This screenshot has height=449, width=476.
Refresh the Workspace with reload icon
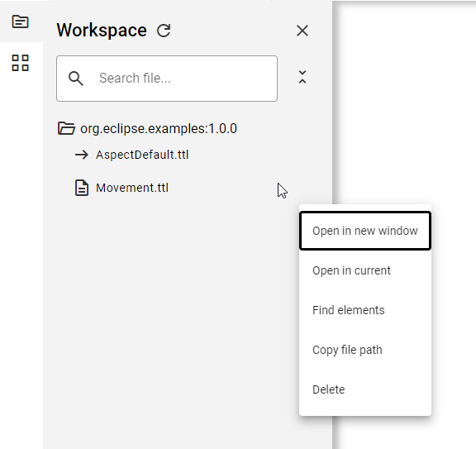164,31
